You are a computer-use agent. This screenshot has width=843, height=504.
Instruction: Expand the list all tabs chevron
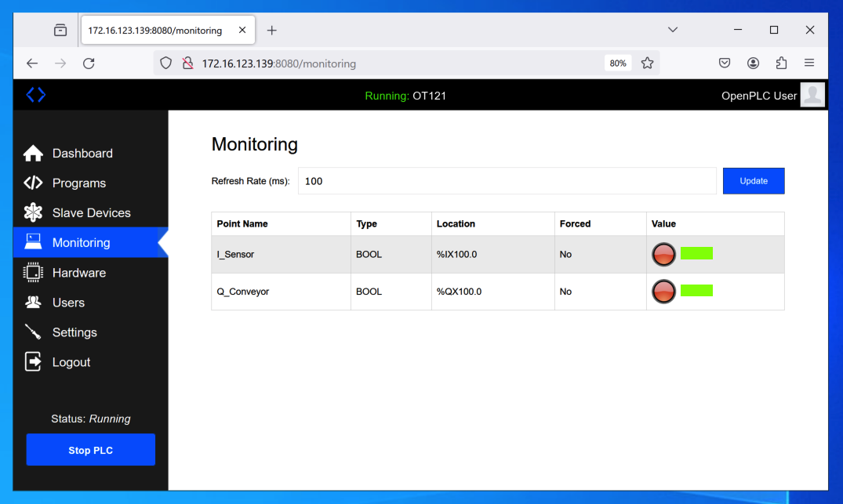click(x=673, y=30)
